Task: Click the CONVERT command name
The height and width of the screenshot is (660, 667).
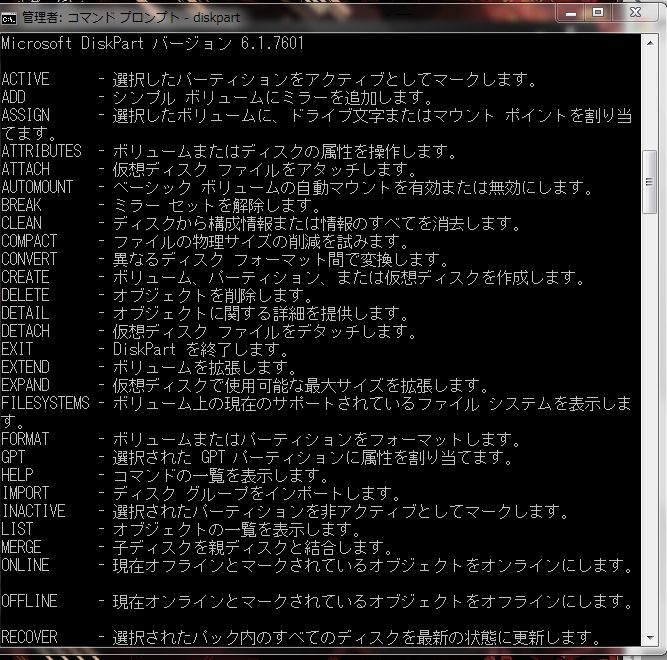Action: tap(29, 259)
